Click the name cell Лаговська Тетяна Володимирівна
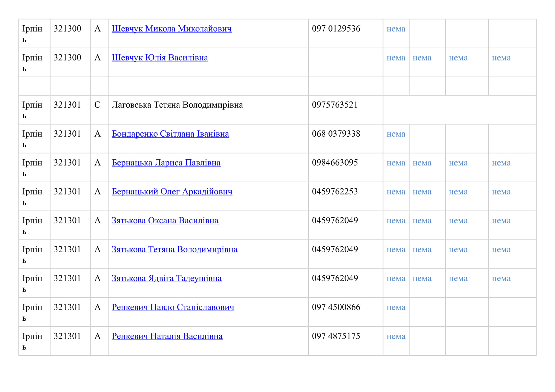This screenshot has width=555, height=392. [177, 105]
